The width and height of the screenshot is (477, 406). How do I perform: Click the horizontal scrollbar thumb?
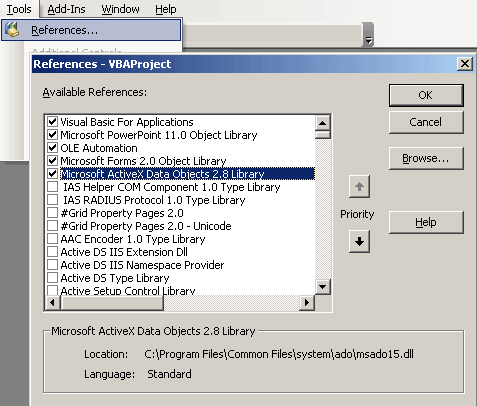coord(112,303)
